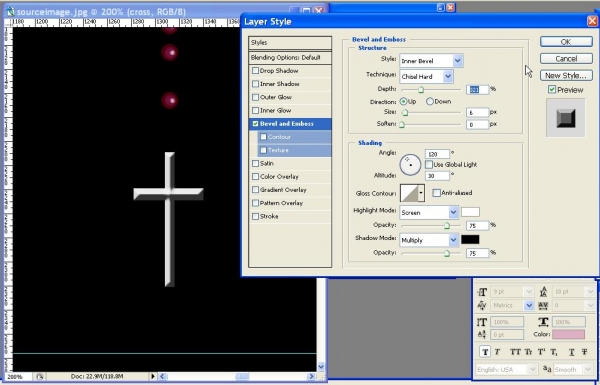The width and height of the screenshot is (600, 385).
Task: Open the Technique dropdown (Chisel Hard)
Action: [x=448, y=76]
